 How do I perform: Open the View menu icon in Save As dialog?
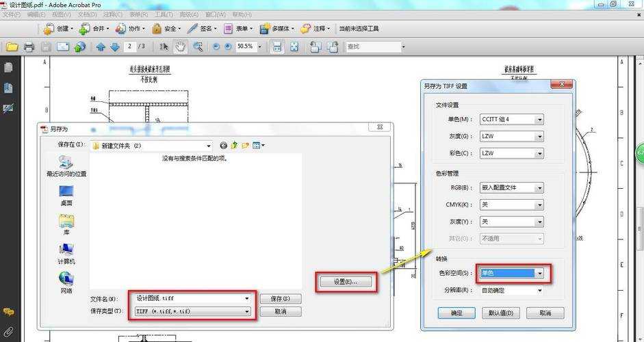point(259,145)
